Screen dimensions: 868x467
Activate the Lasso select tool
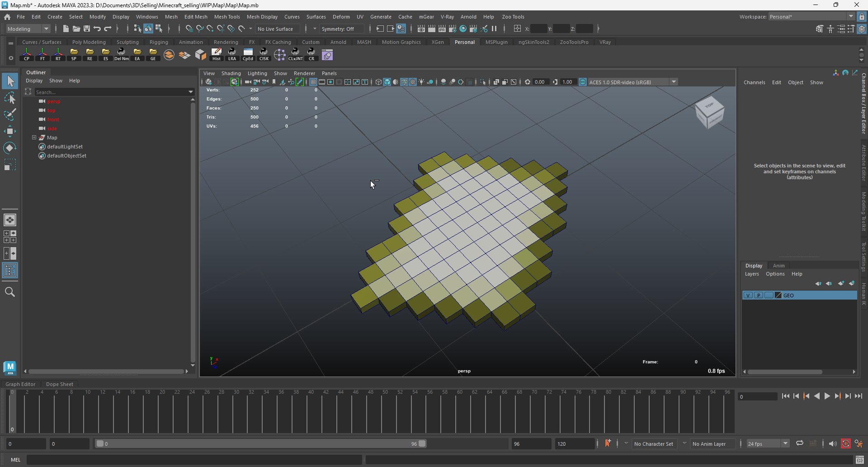9,98
